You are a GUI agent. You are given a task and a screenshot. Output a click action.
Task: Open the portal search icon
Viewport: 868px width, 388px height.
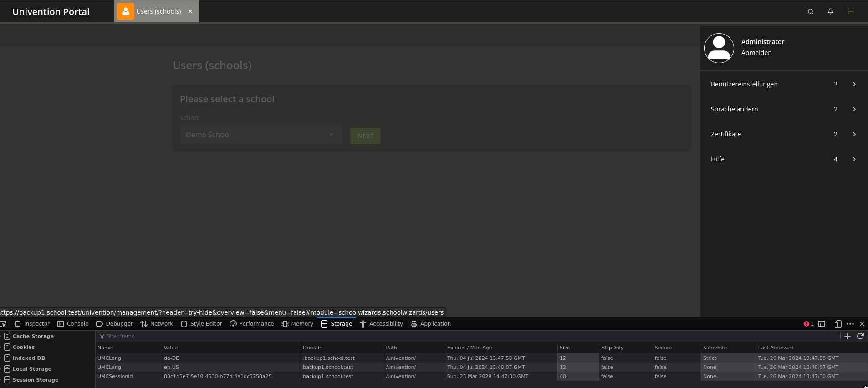pyautogui.click(x=811, y=11)
